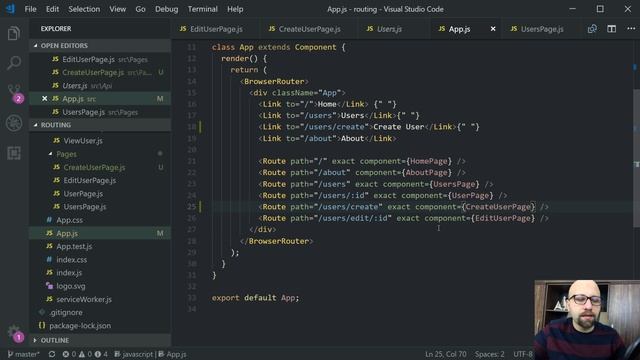Expand the Outline section
The width and height of the screenshot is (640, 360).
click(100, 340)
